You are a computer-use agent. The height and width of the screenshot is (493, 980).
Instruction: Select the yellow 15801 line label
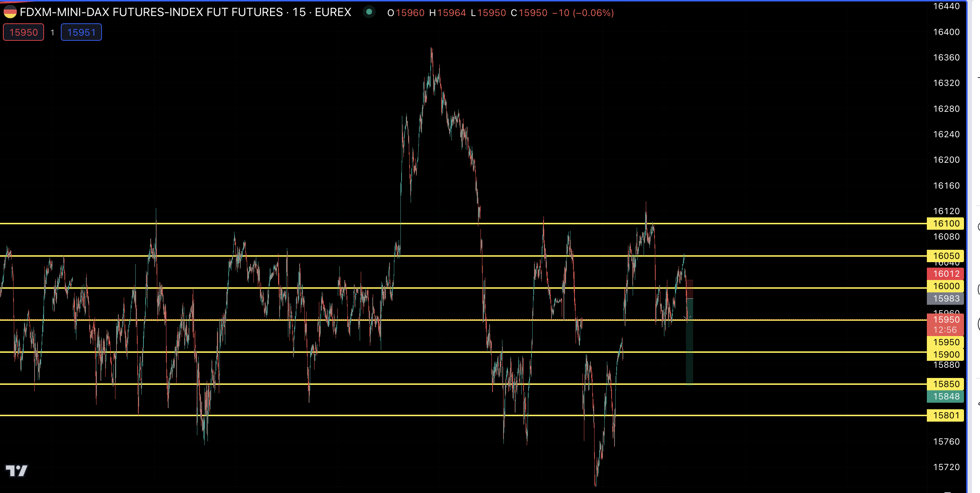point(945,415)
